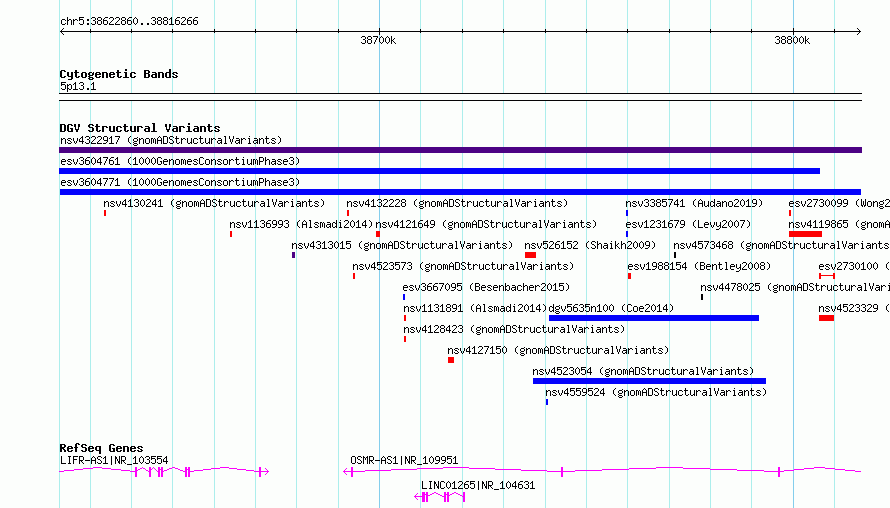This screenshot has height=508, width=890.
Task: Click the 38700k ruler label
Action: 378,40
